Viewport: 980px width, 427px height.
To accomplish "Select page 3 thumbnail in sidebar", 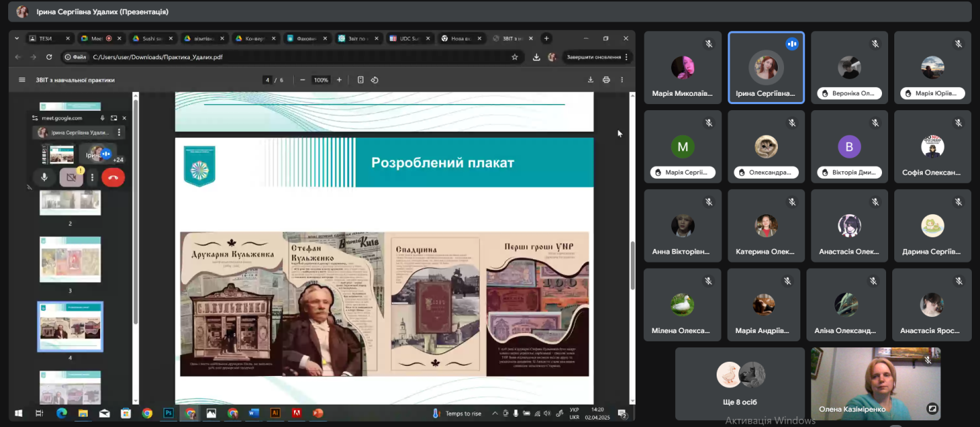I will (70, 260).
